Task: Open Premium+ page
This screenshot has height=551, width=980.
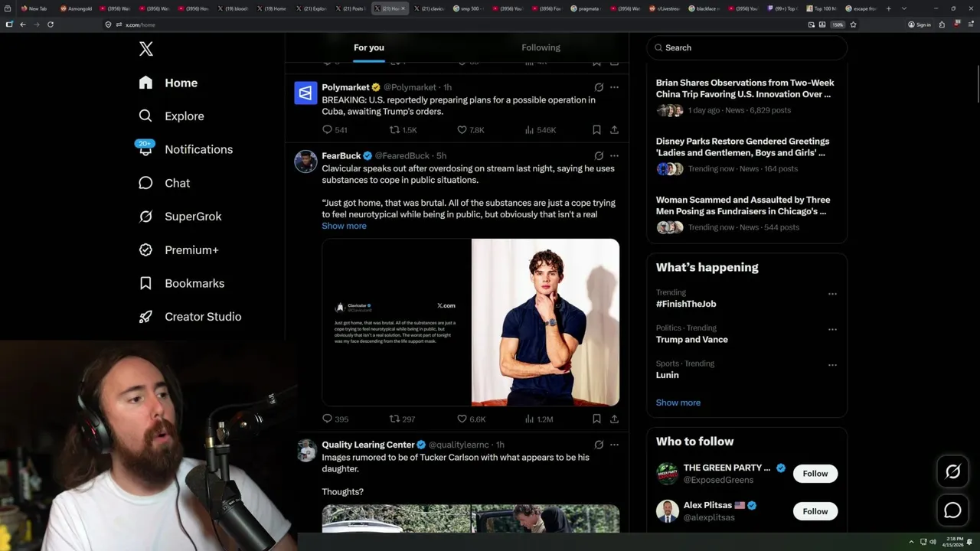Action: coord(178,249)
